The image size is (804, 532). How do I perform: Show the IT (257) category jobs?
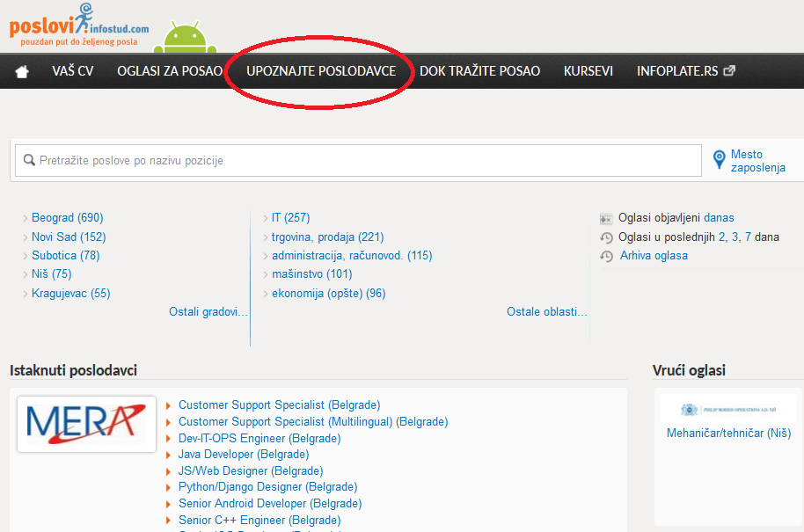coord(290,217)
